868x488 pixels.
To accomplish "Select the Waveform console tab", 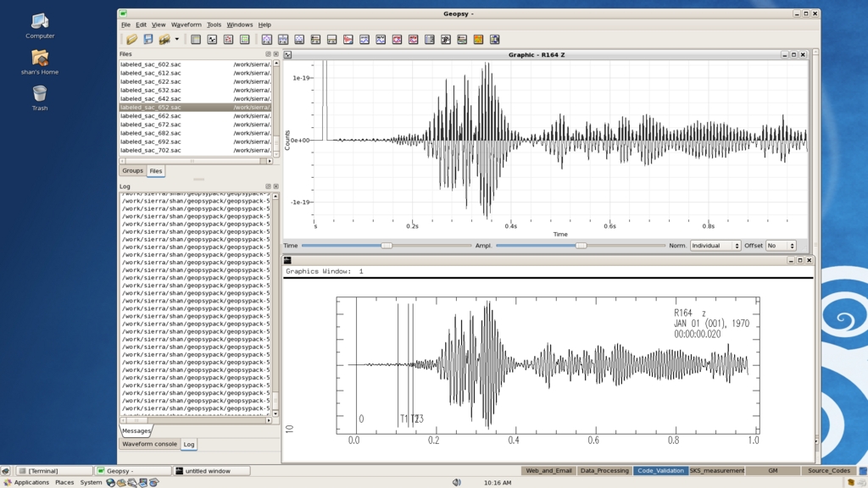I will [x=149, y=444].
